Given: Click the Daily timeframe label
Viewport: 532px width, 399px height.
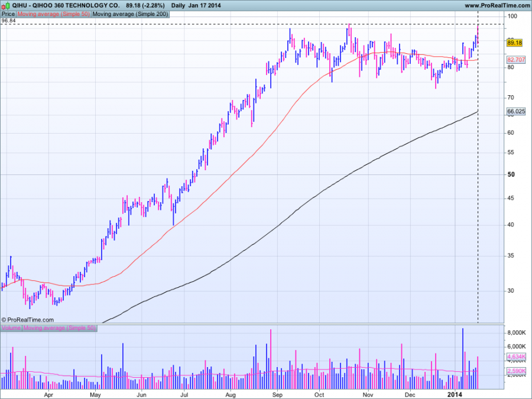Looking at the screenshot, I should [179, 5].
